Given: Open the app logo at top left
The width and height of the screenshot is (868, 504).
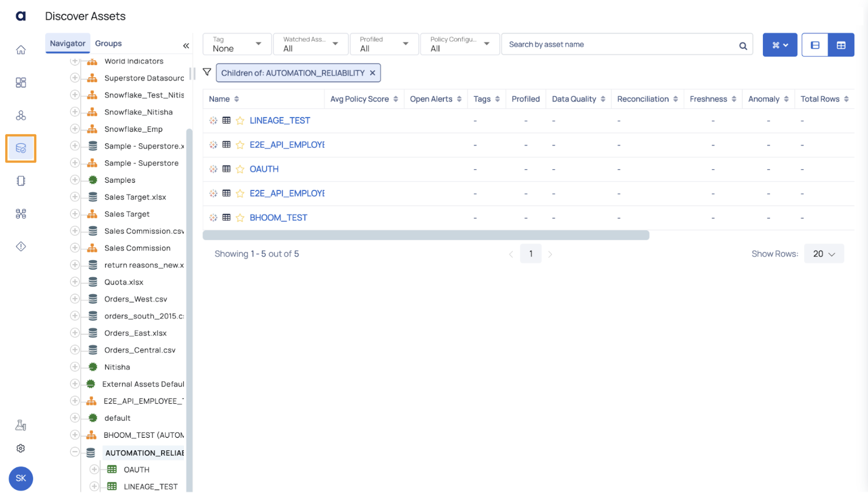Looking at the screenshot, I should (21, 16).
